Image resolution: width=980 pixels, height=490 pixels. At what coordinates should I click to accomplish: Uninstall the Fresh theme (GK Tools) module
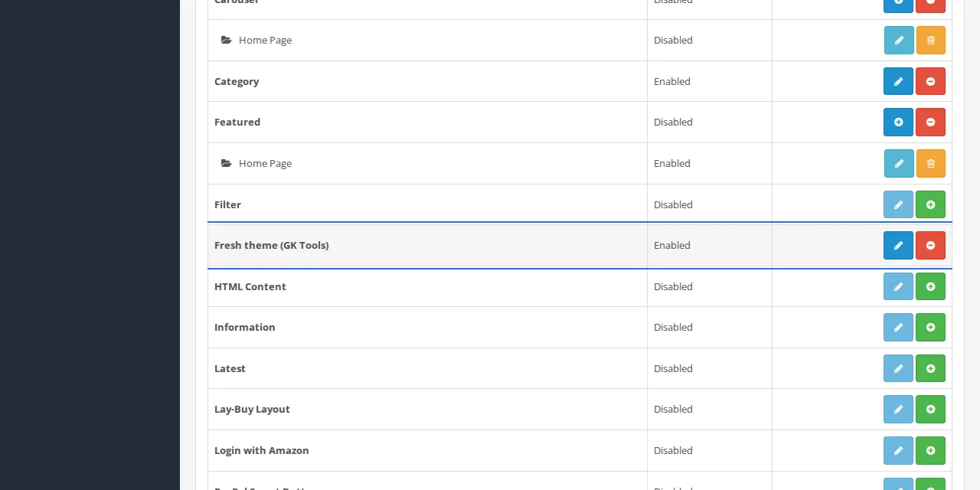931,246
